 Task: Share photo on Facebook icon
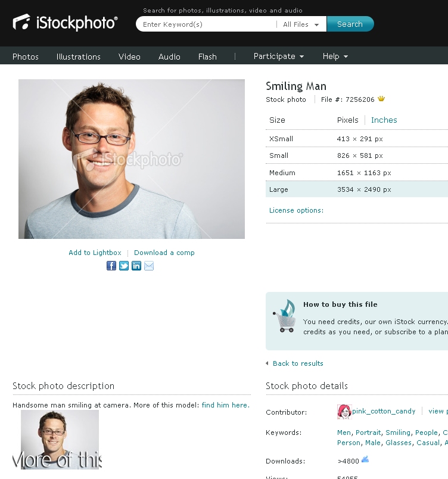[x=111, y=266]
